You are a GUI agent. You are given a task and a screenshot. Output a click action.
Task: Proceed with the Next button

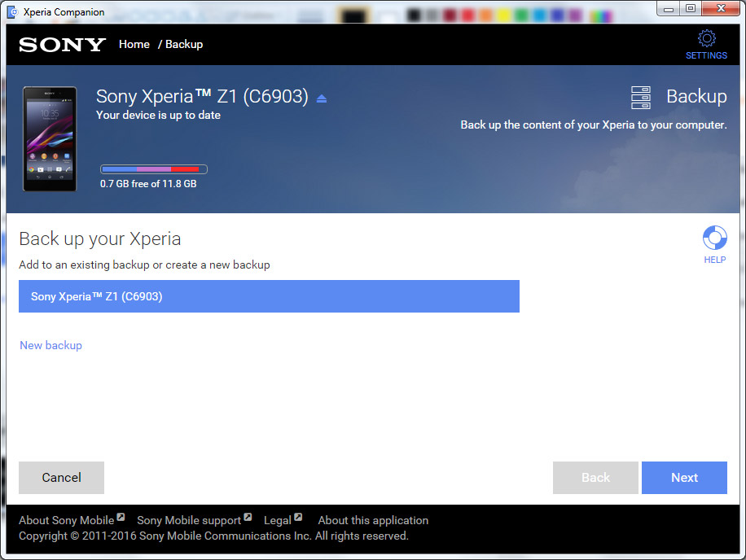click(684, 477)
